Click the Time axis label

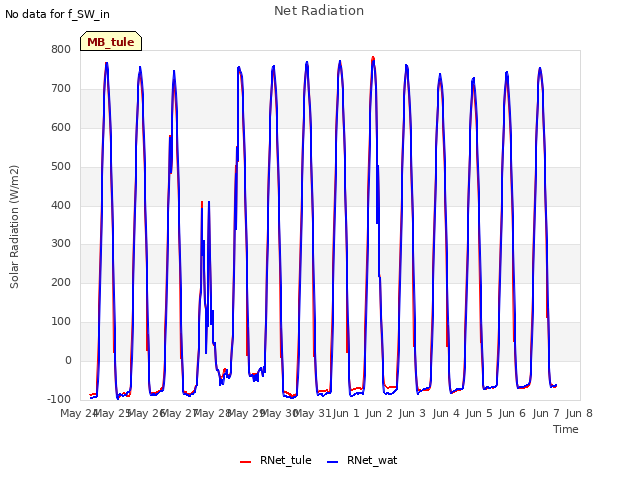coord(566,429)
